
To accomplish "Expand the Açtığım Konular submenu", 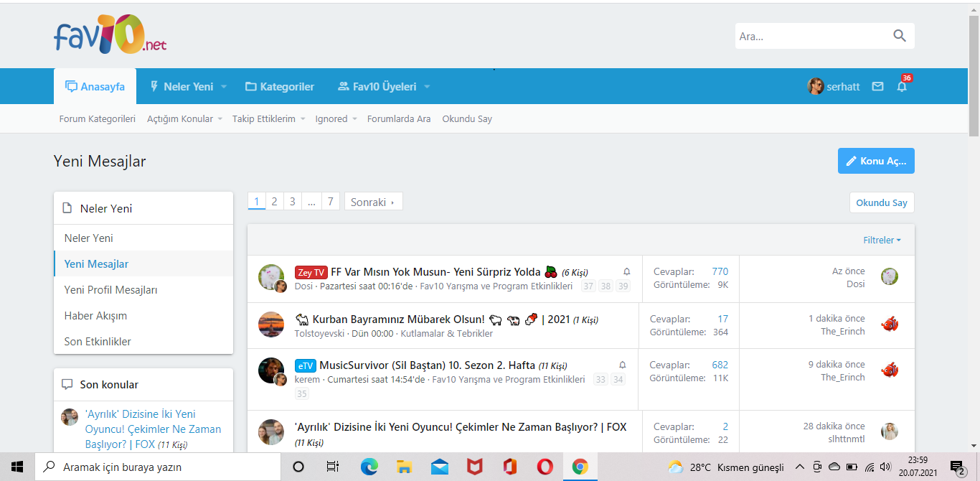I will click(220, 119).
